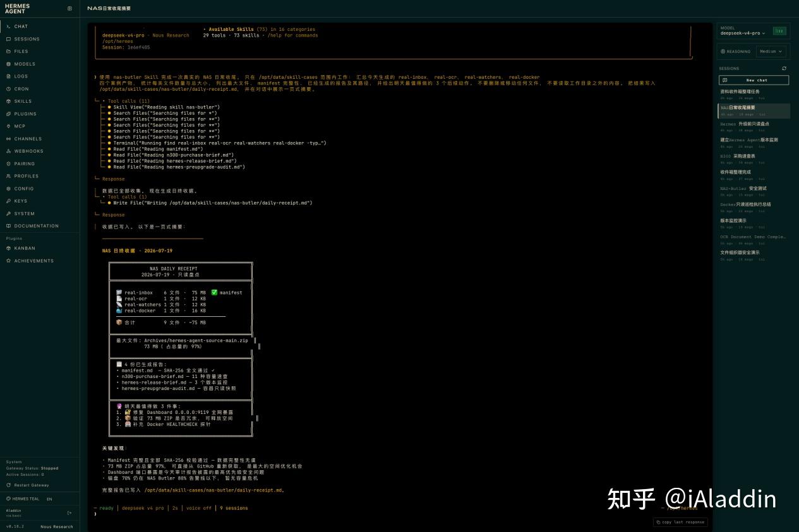Start a New chat
Screen dimensions: 799x532
754,80
